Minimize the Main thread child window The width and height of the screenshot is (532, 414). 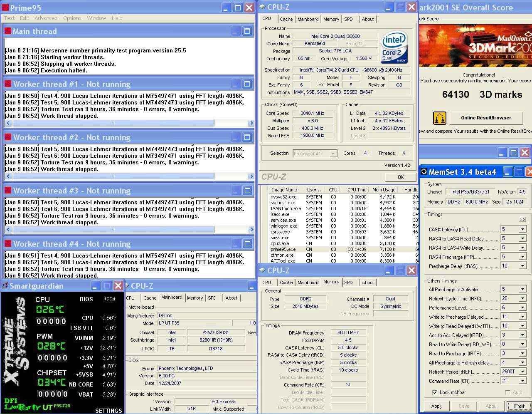[x=236, y=31]
